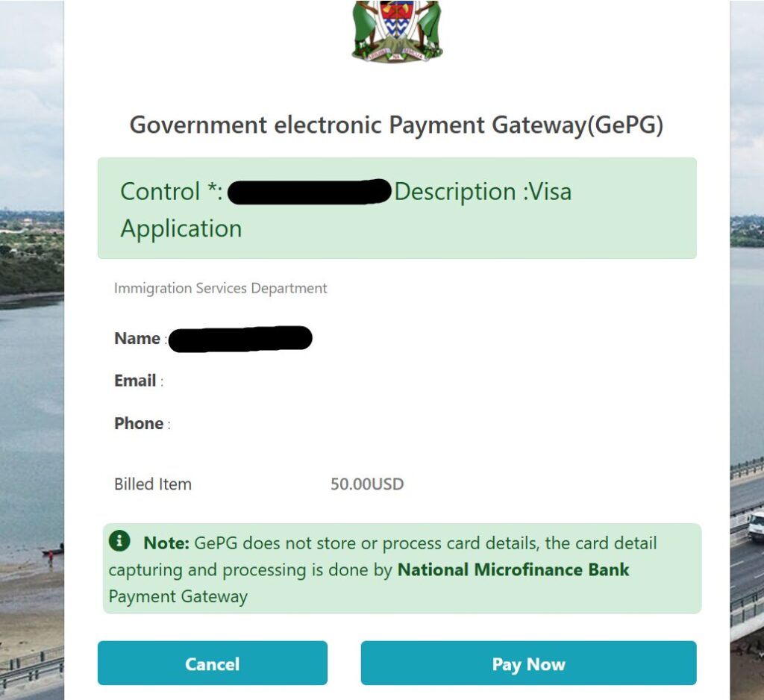Click the Phone label
The width and height of the screenshot is (764, 700).
[139, 423]
